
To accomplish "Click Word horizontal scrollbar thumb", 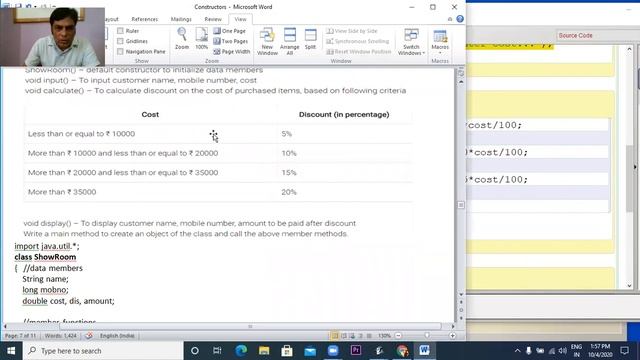I will (x=250, y=327).
